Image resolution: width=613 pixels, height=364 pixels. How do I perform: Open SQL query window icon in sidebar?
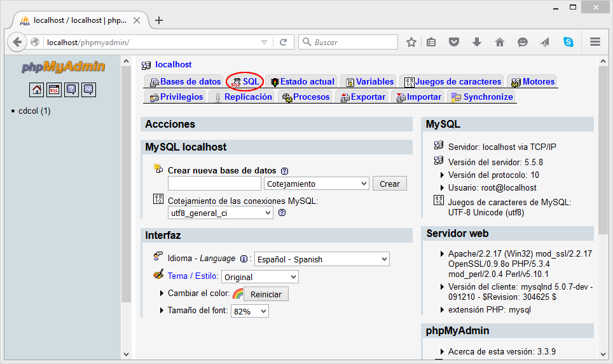point(54,90)
